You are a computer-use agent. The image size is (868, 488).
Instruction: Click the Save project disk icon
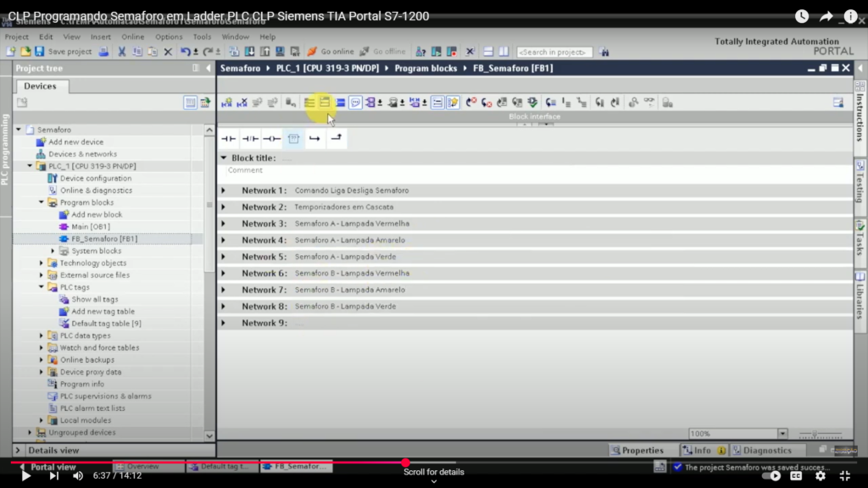click(x=39, y=52)
